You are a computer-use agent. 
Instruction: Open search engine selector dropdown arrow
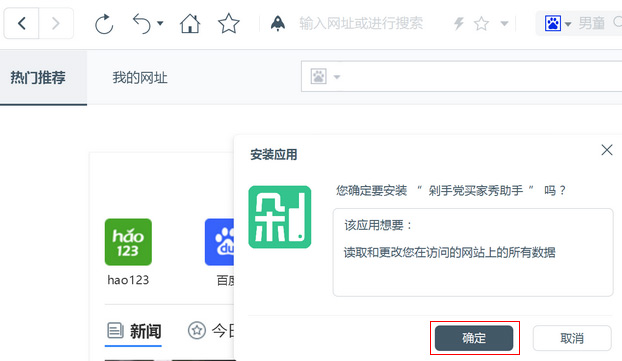pyautogui.click(x=568, y=24)
